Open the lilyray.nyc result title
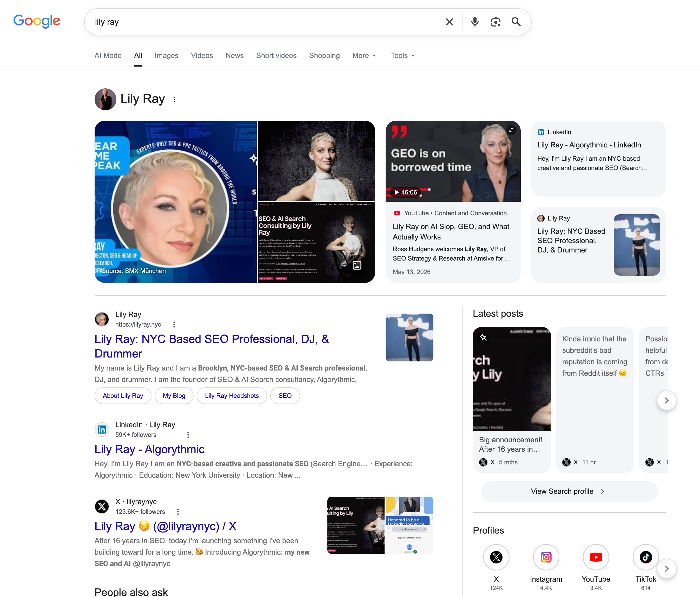 212,346
